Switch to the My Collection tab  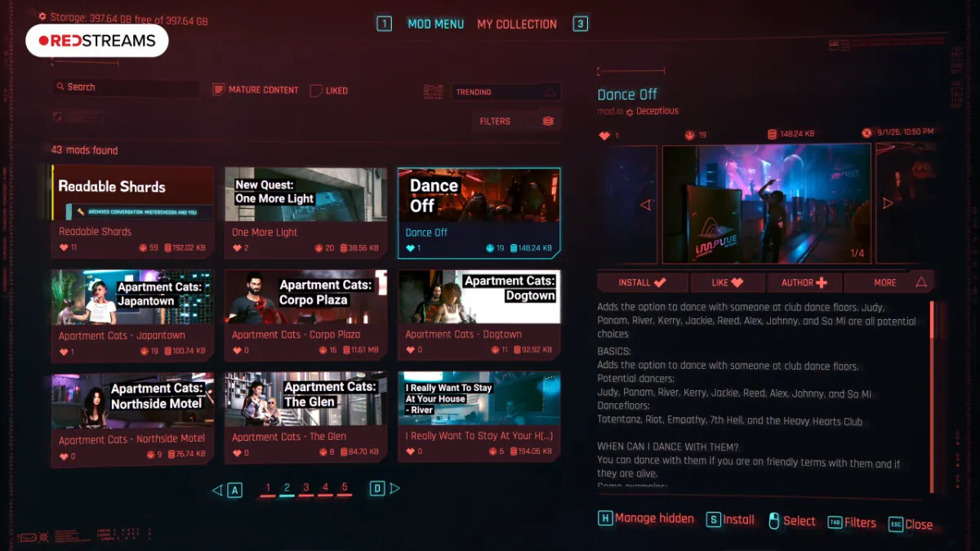coord(517,24)
